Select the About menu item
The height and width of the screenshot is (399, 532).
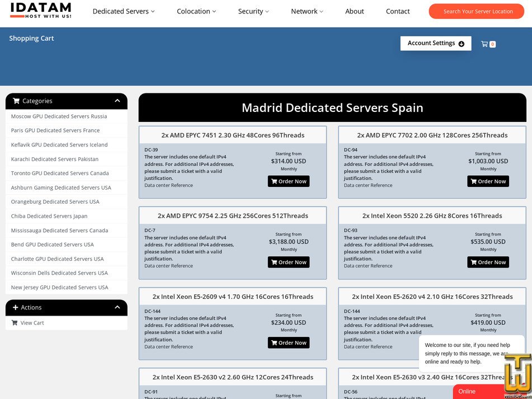pos(354,11)
